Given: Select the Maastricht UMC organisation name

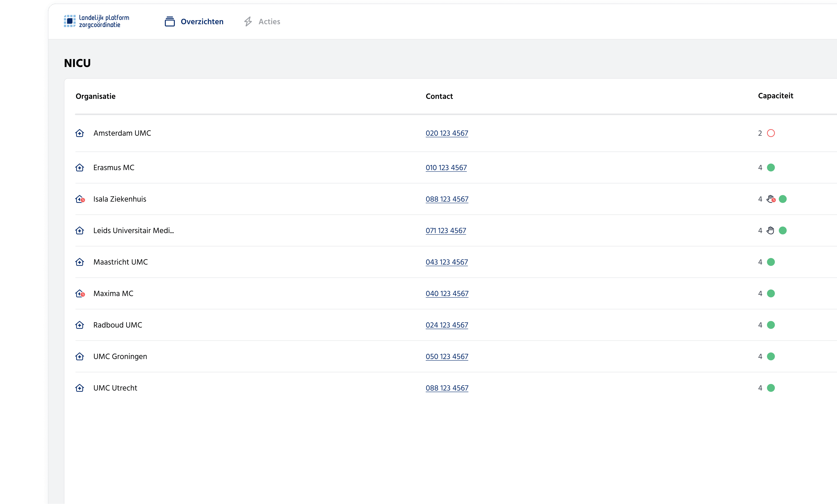Looking at the screenshot, I should tap(120, 262).
